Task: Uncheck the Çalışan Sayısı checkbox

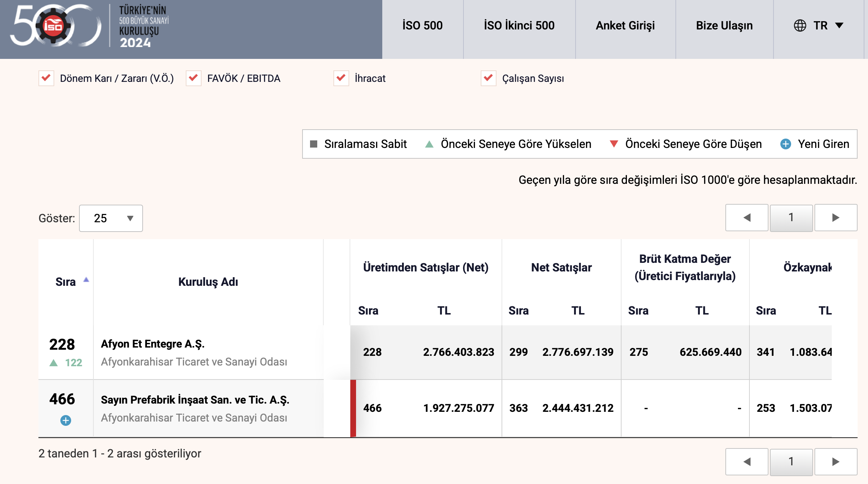Action: click(x=489, y=78)
